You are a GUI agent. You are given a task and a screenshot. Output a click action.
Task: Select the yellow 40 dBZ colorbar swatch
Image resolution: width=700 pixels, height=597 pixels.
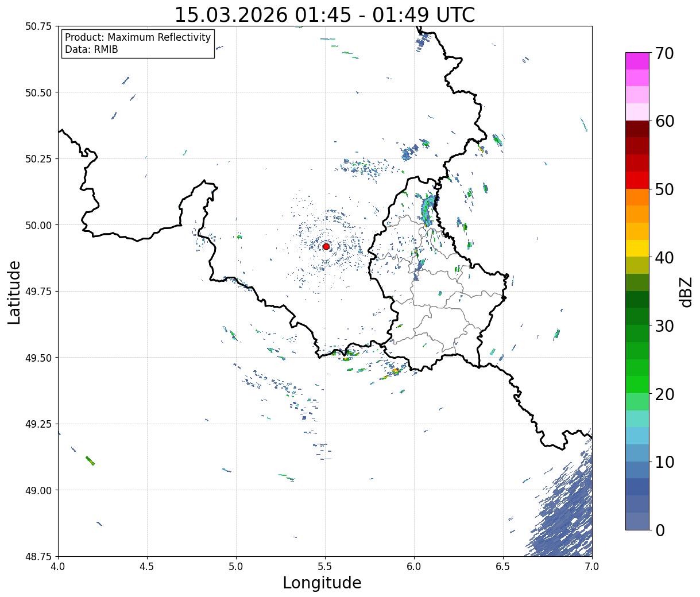point(637,249)
